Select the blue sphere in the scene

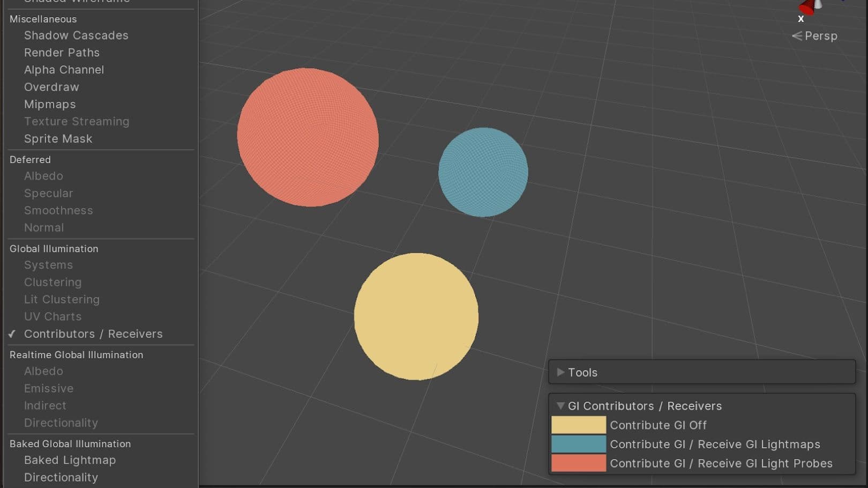(483, 172)
